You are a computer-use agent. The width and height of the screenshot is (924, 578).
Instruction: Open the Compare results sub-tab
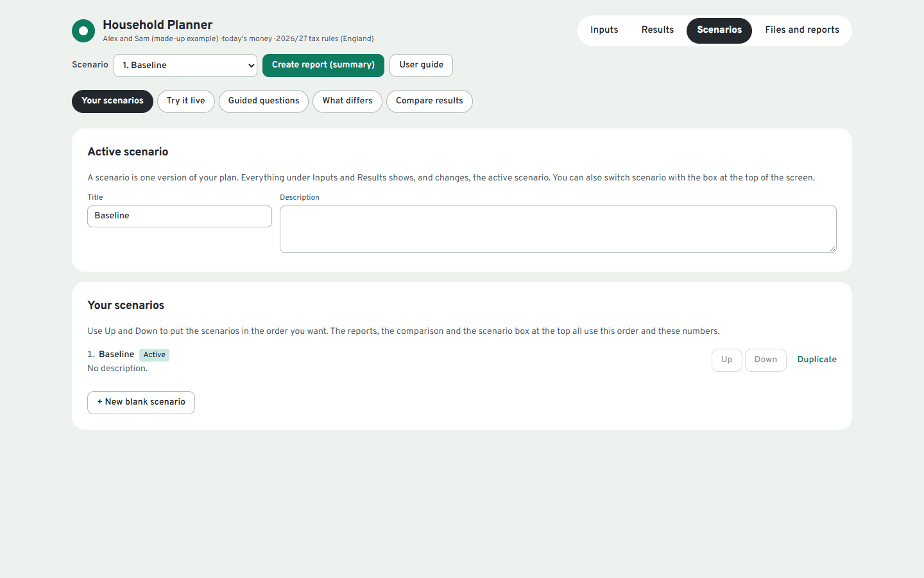[429, 101]
